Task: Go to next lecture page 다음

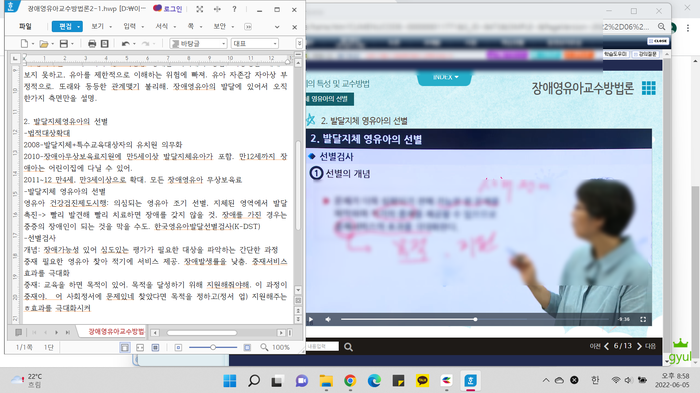Action: (x=646, y=346)
